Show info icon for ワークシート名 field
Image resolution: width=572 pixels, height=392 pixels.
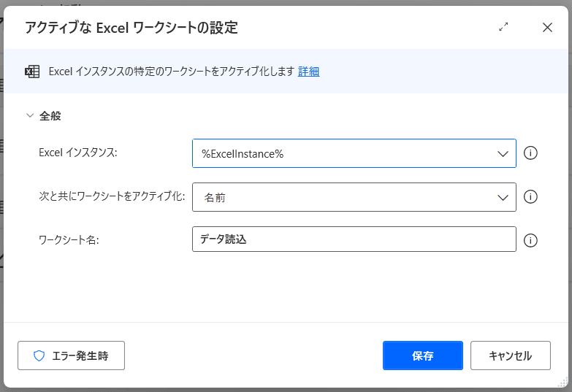click(530, 241)
